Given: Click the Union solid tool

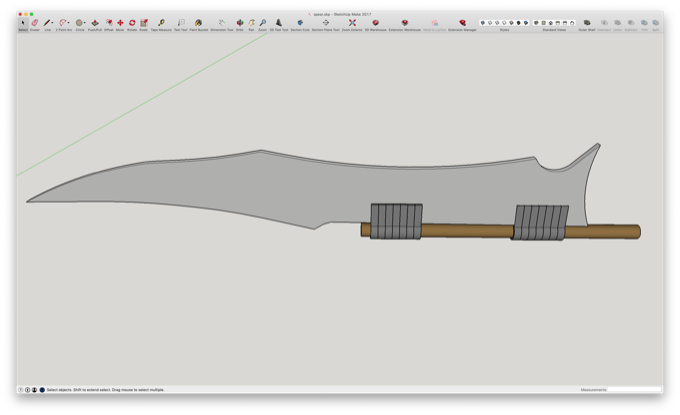Looking at the screenshot, I should coord(618,23).
